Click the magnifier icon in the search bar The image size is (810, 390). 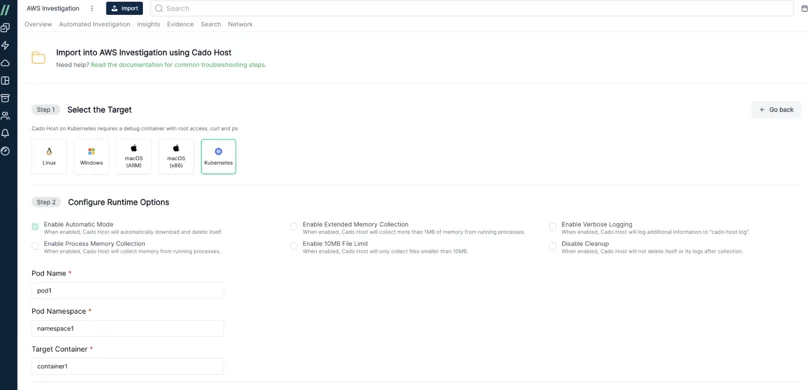[x=159, y=8]
